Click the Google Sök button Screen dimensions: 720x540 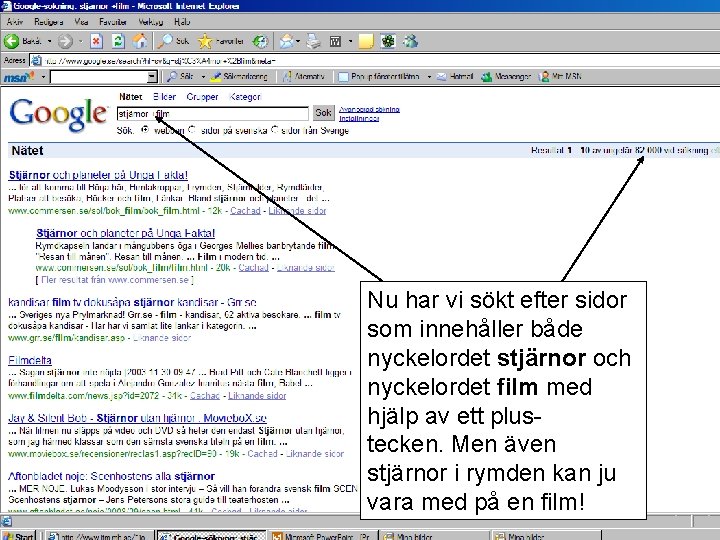coord(323,112)
